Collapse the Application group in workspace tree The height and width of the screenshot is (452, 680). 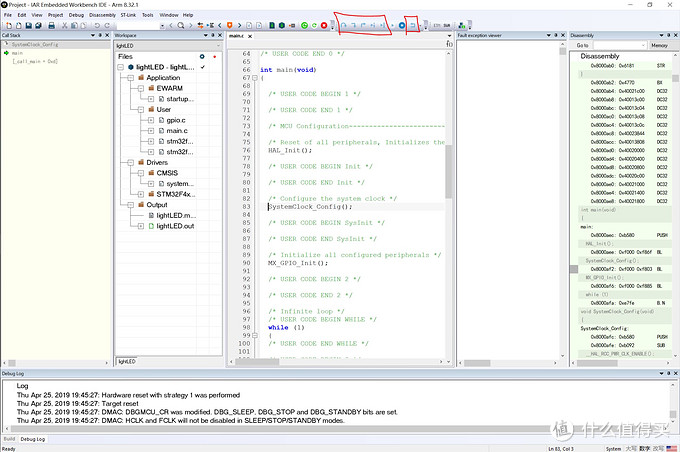[131, 78]
